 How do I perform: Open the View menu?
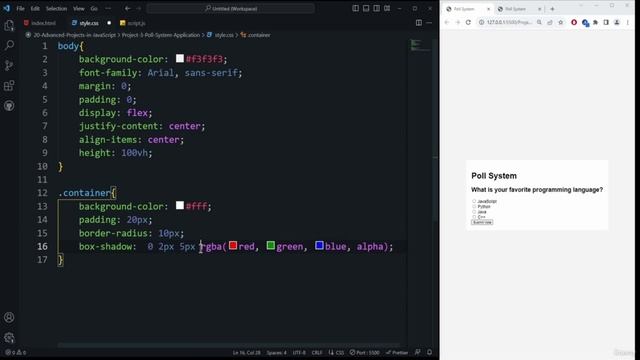79,8
